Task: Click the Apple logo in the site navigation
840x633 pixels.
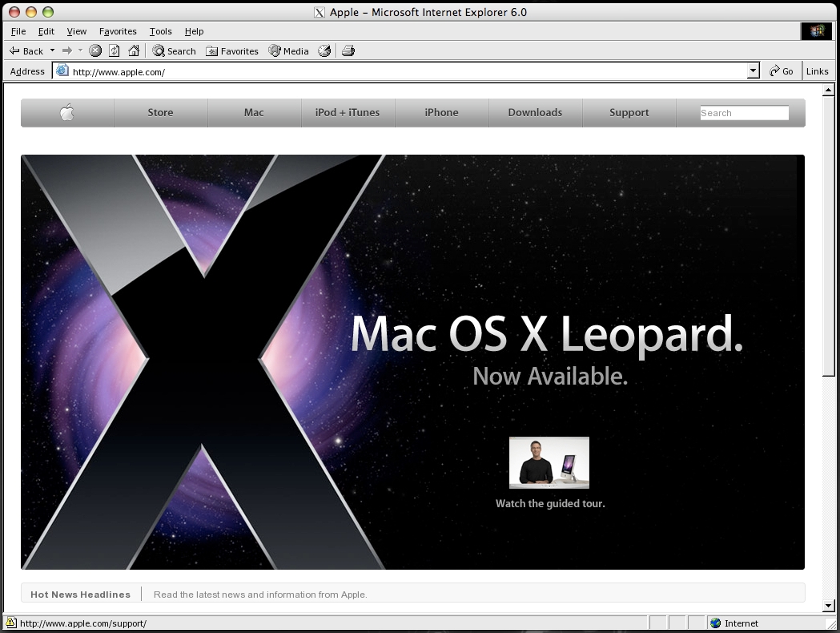Action: click(x=67, y=112)
